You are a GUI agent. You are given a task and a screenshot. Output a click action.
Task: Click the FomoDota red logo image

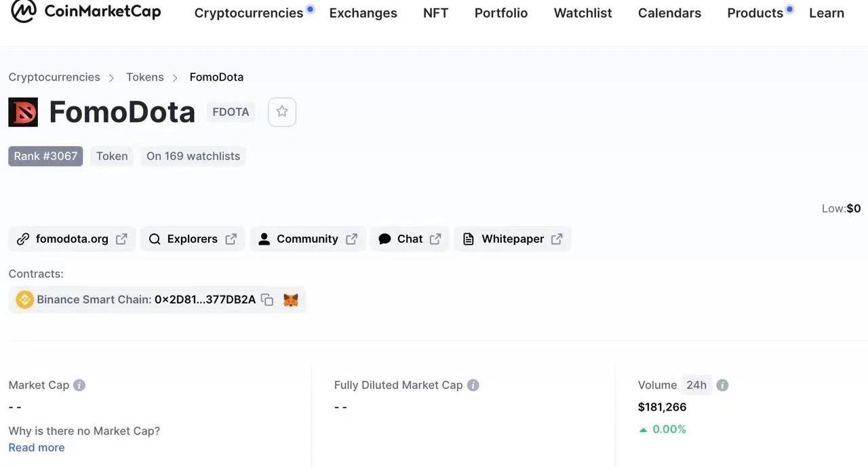tap(23, 112)
